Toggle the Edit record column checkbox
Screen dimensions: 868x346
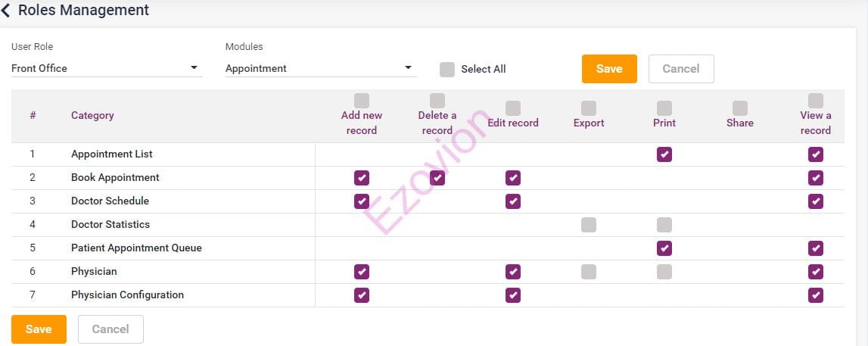513,108
